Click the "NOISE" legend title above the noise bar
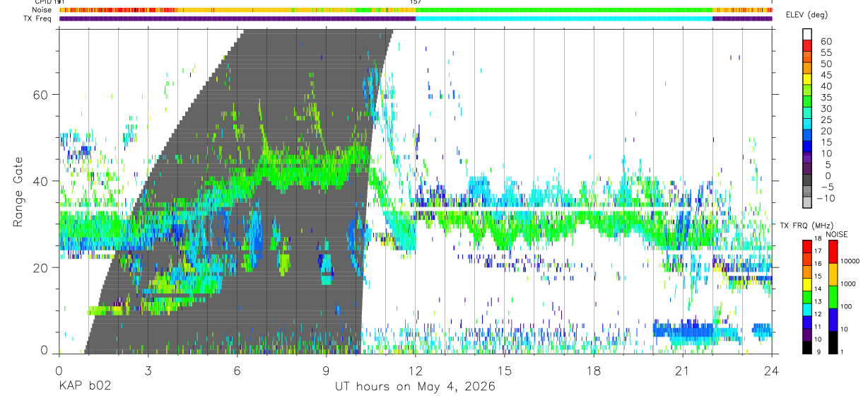This screenshot has height=401, width=868. coord(838,234)
